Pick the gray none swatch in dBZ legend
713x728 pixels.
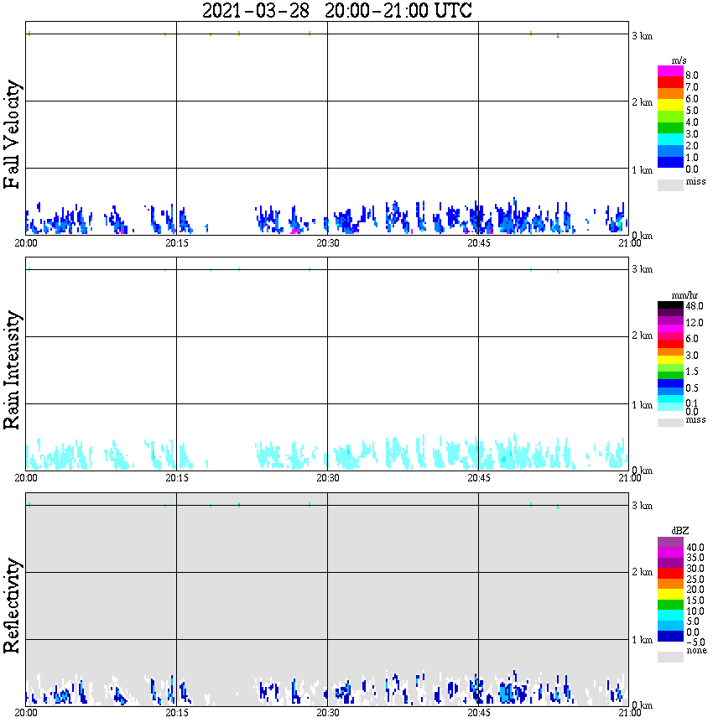(670, 657)
